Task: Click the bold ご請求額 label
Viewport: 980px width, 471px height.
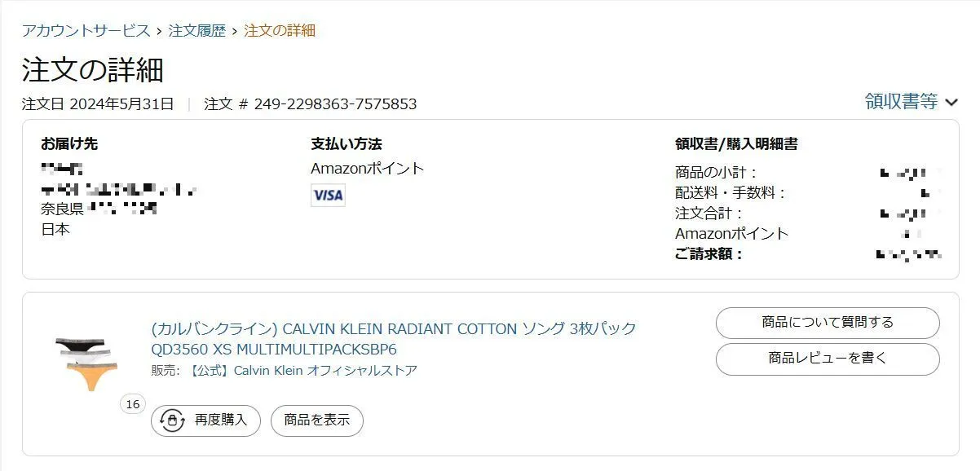Action: [709, 254]
